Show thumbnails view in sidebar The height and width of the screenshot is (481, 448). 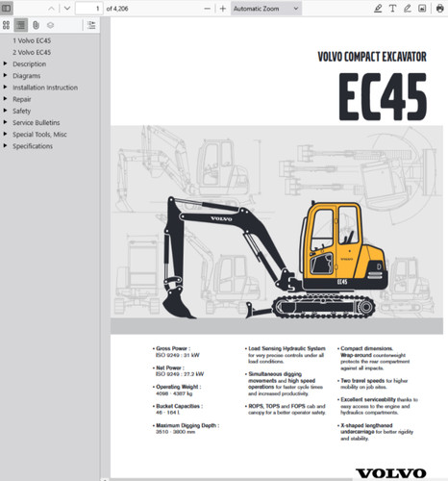pos(6,25)
